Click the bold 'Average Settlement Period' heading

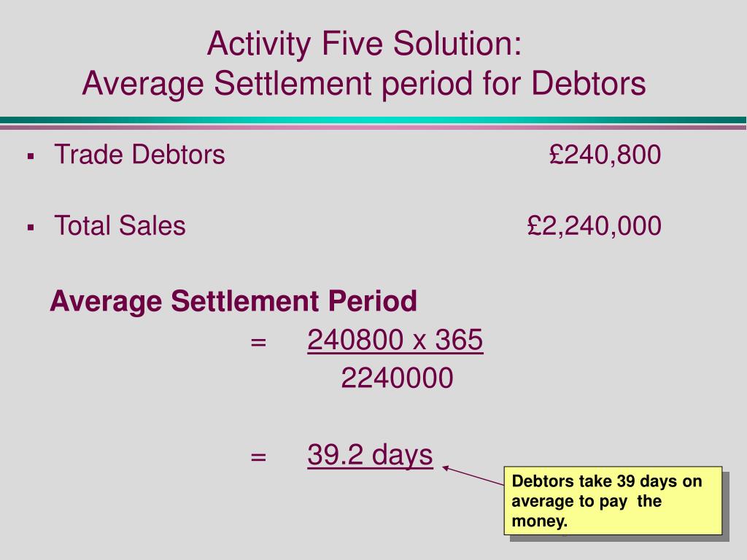click(233, 301)
